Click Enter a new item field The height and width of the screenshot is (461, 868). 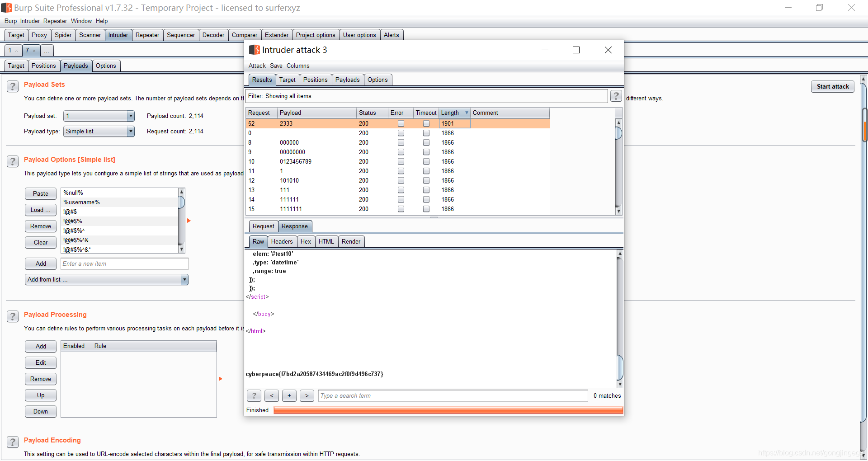[124, 264]
